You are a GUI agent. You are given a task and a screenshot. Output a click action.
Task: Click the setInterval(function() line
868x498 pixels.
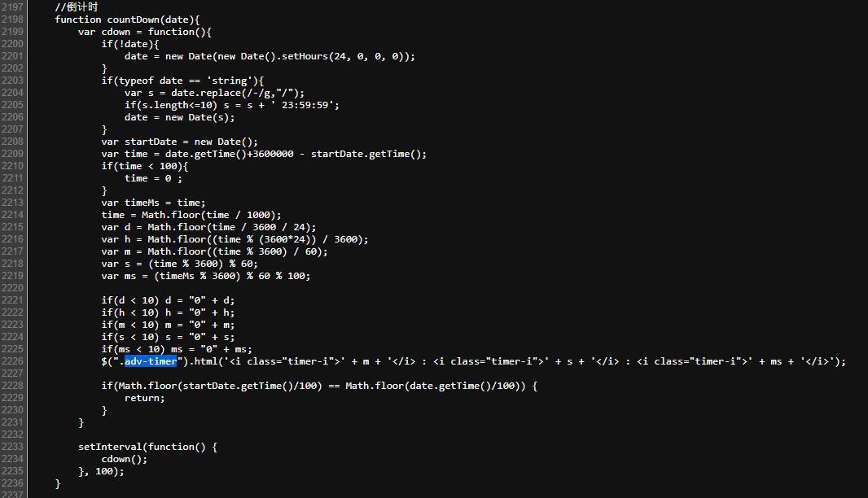[x=148, y=447]
